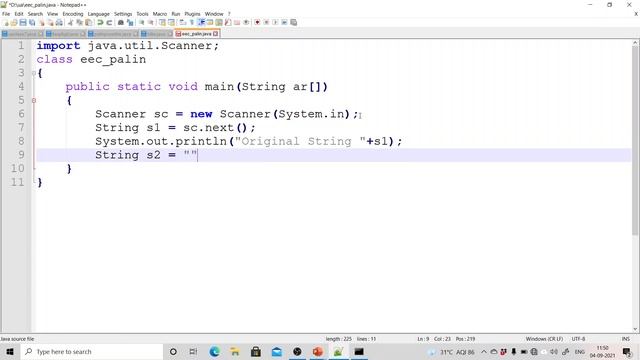Open PowerPoint from the taskbar
Viewport: 640px width, 360px height.
click(318, 352)
